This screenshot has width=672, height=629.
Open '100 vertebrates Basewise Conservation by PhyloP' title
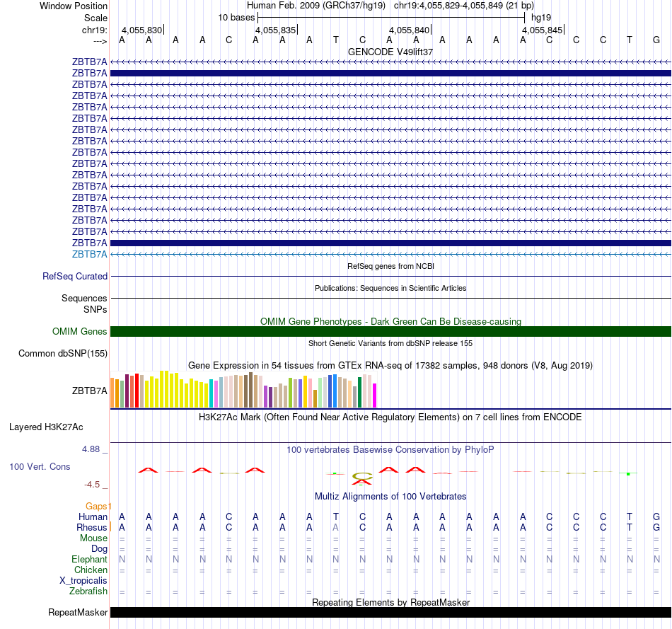[x=390, y=450]
